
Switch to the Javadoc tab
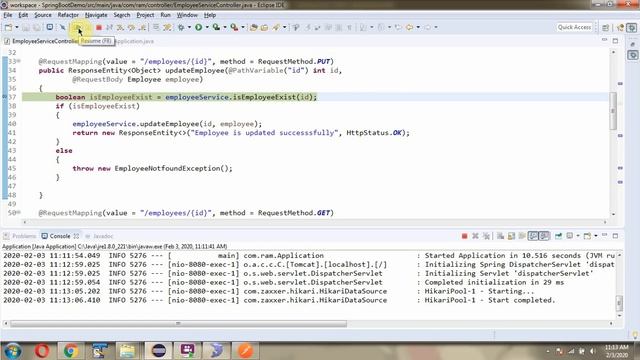99,236
